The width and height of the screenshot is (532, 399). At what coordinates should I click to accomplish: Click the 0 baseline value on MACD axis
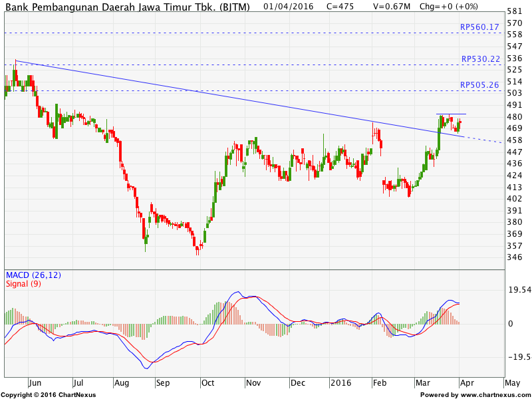[510, 324]
